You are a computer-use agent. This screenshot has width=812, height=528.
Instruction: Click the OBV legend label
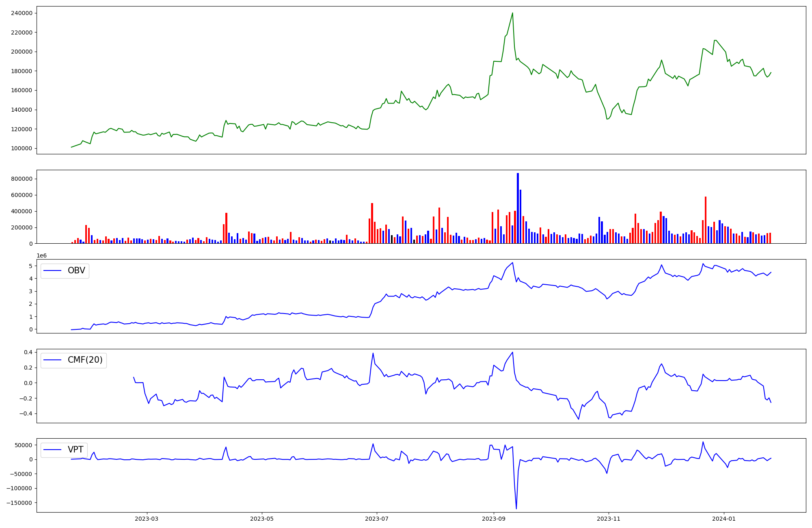[76, 270]
